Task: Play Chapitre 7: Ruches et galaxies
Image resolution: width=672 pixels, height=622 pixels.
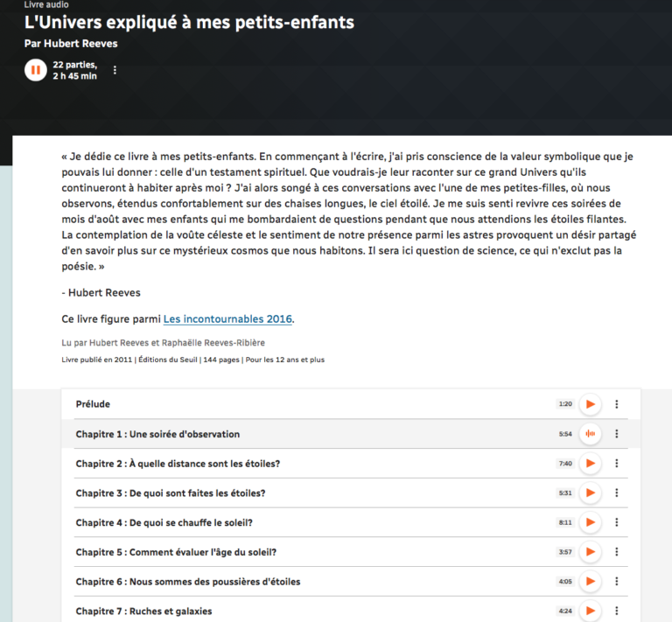Action: click(591, 611)
